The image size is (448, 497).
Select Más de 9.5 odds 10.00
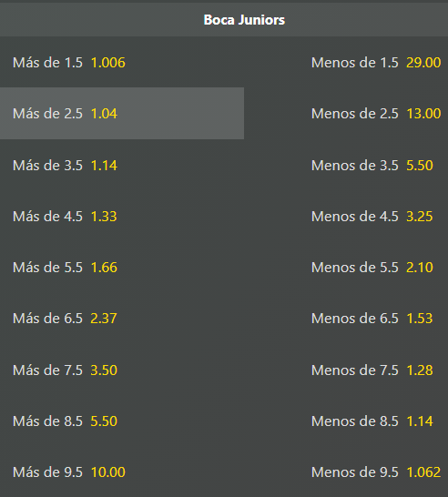tap(122, 472)
